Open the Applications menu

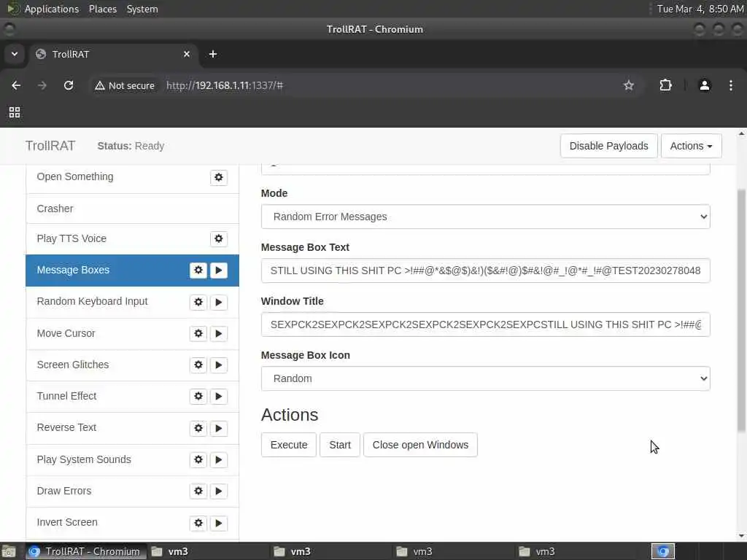tap(52, 9)
